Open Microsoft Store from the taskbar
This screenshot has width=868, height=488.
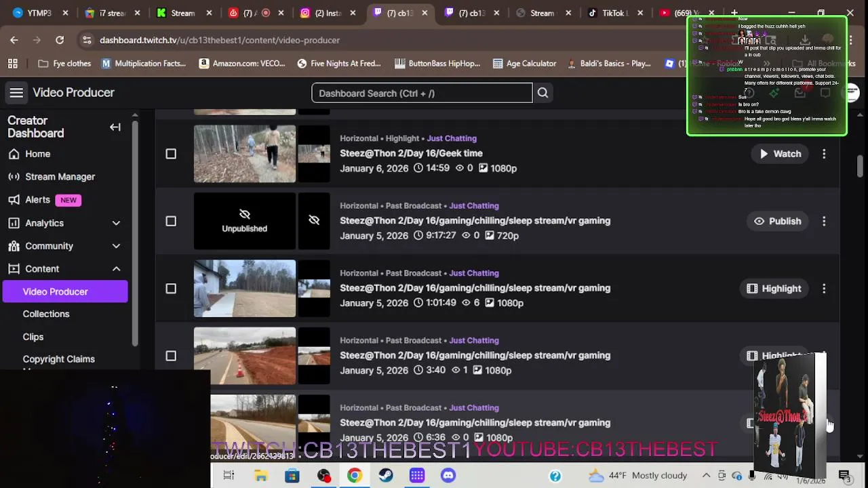click(x=292, y=476)
